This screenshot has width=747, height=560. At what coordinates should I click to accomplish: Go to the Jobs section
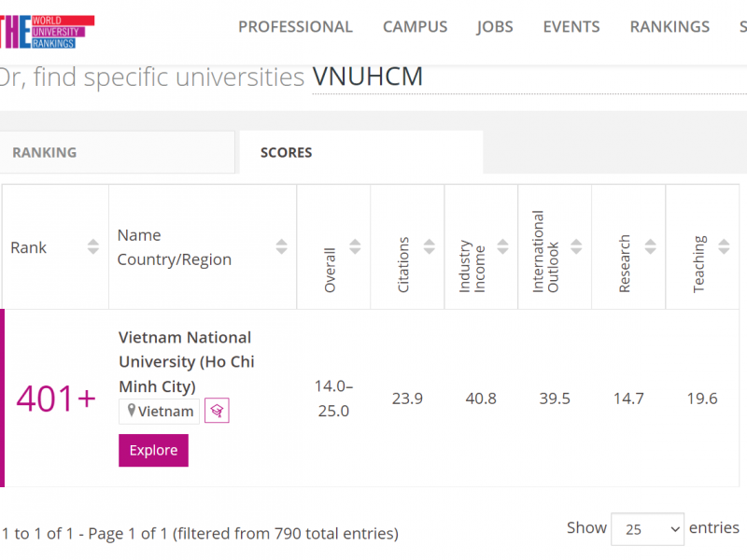point(495,27)
